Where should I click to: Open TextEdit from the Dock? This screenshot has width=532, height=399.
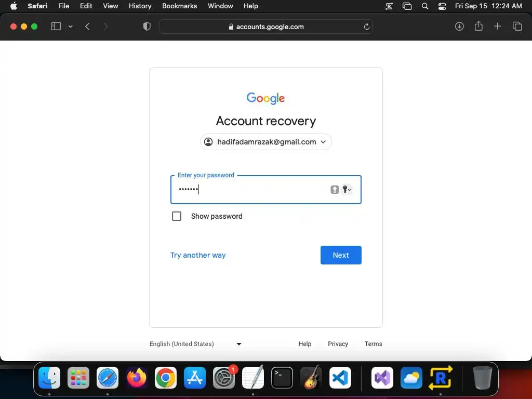pyautogui.click(x=253, y=378)
